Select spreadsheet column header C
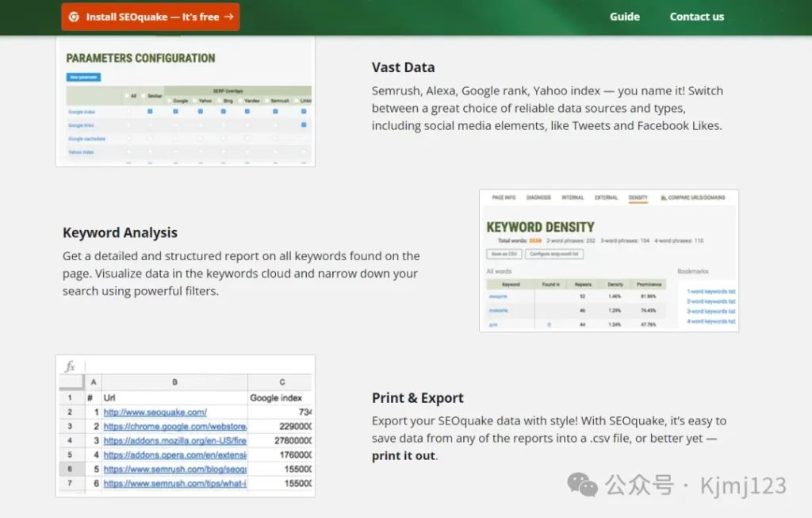This screenshot has height=518, width=812. (282, 382)
